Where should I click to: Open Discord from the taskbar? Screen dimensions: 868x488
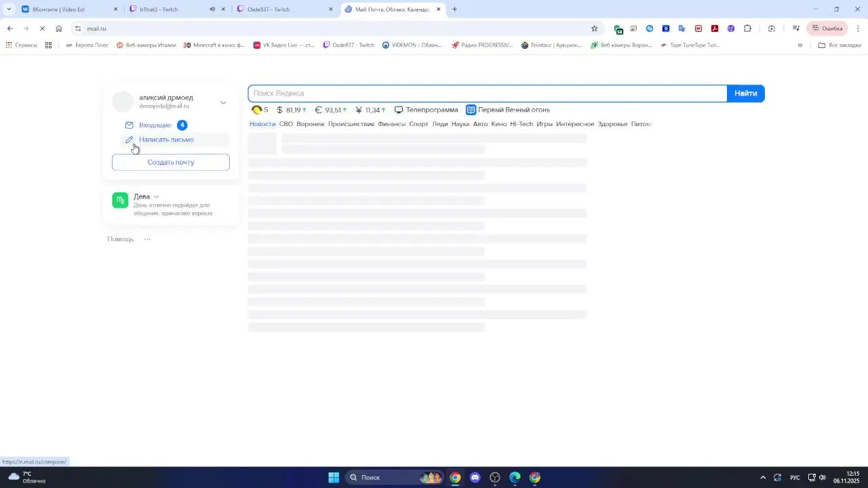(x=475, y=477)
